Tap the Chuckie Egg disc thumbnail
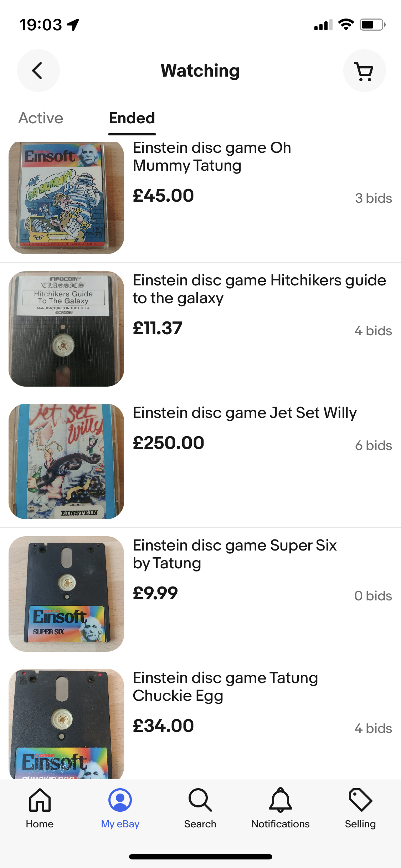 [x=66, y=724]
